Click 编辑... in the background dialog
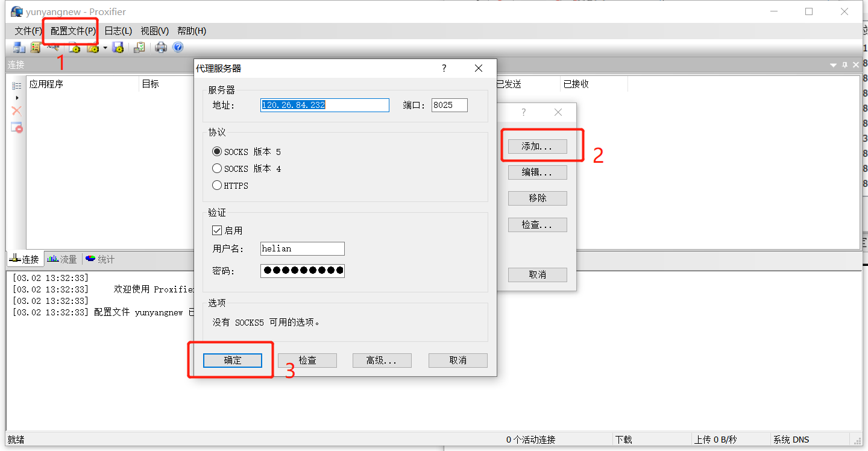Image resolution: width=868 pixels, height=451 pixels. tap(538, 172)
